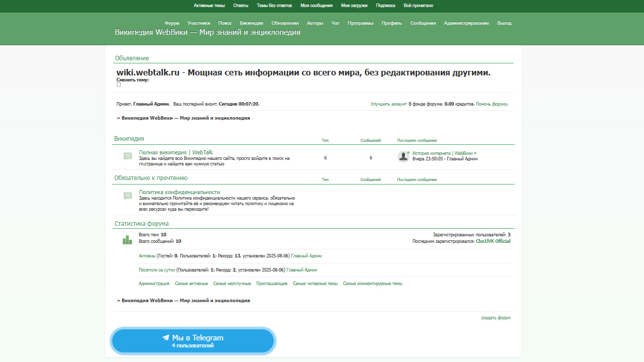
Task: Click the создать форум link
Action: coord(496,318)
